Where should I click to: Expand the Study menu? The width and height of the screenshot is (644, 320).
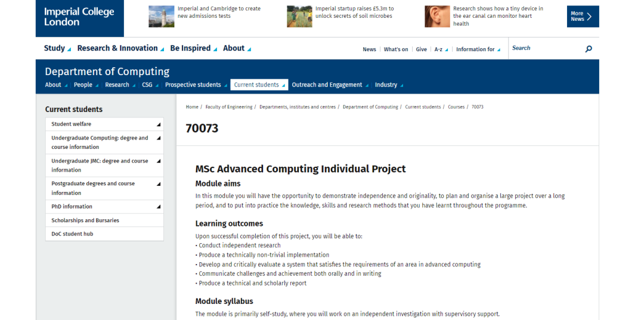coord(57,48)
